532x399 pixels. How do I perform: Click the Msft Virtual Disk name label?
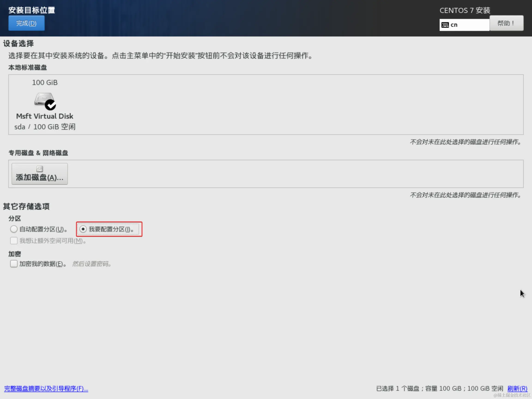45,116
